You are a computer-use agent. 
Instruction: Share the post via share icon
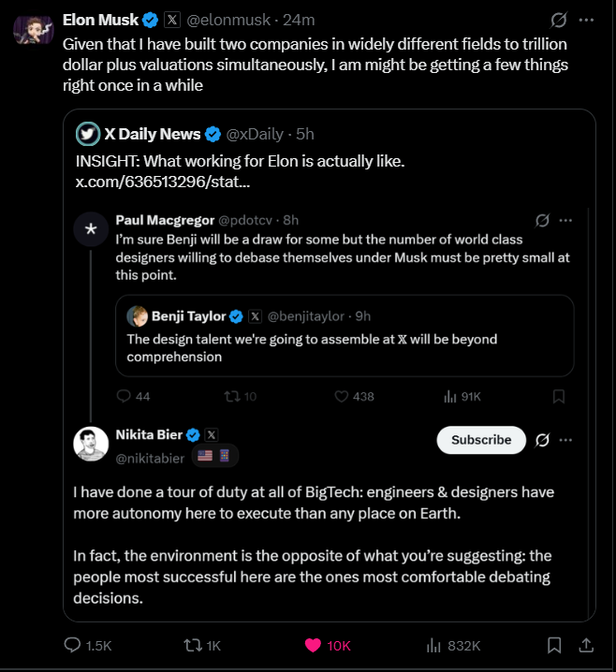pyautogui.click(x=586, y=645)
